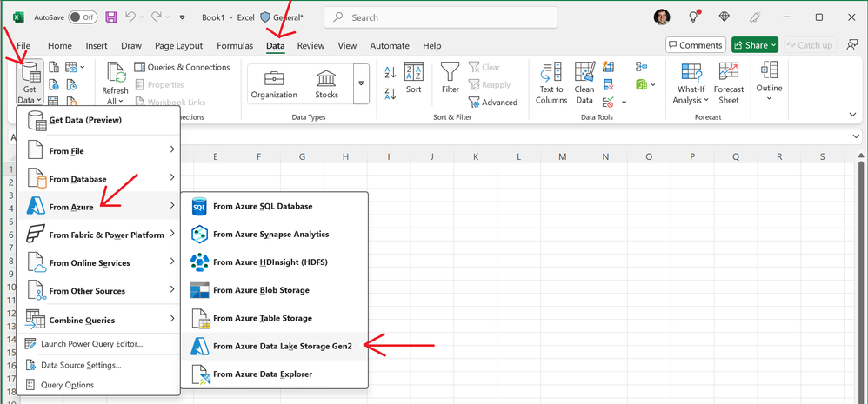Click the From Web icon
Viewport: 868px width, 404px height.
pos(54,85)
